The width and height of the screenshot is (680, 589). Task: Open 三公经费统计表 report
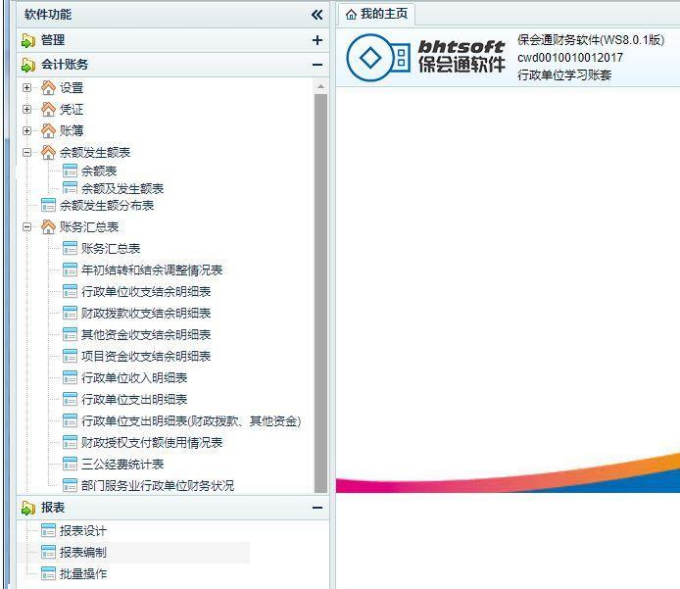[x=122, y=464]
